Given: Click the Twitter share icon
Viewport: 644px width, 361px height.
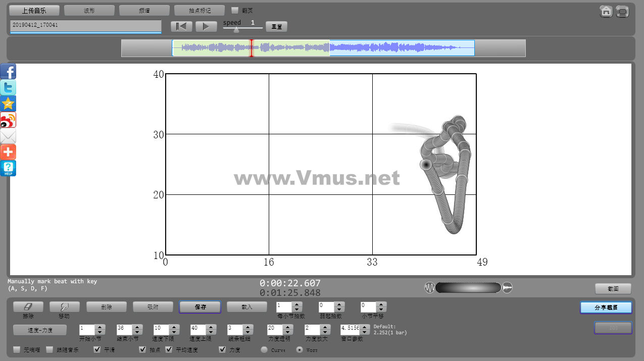Looking at the screenshot, I should 8,88.
